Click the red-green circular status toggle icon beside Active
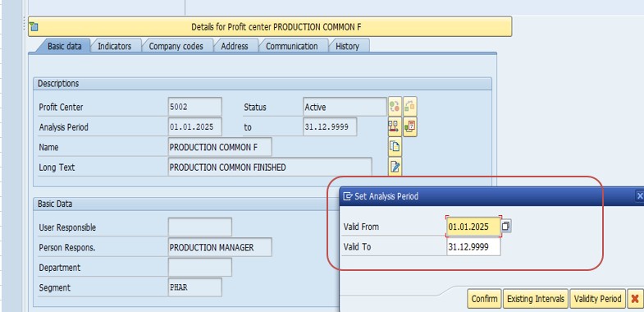The width and height of the screenshot is (644, 312). pos(395,107)
